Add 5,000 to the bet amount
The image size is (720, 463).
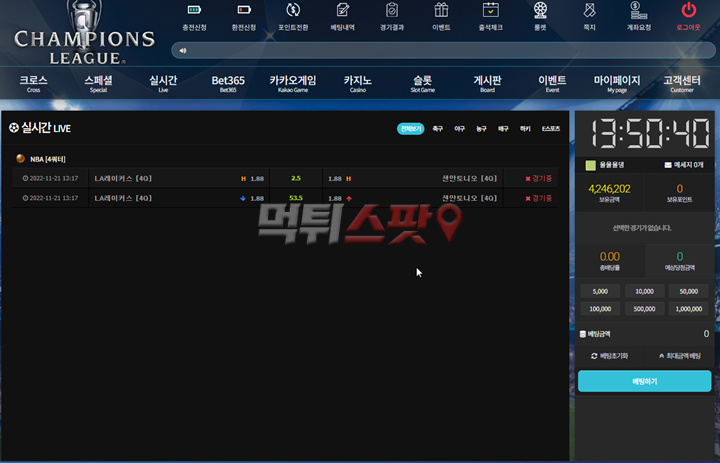coord(600,291)
